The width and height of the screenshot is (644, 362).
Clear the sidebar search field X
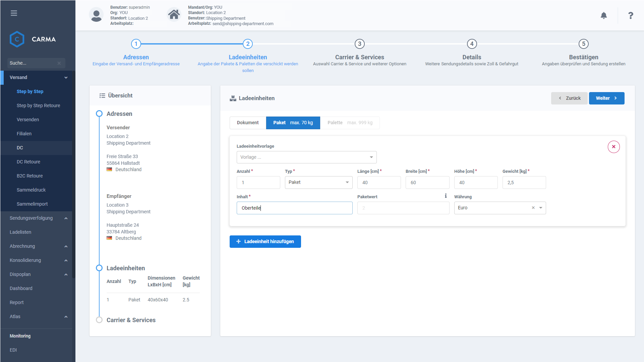click(59, 63)
